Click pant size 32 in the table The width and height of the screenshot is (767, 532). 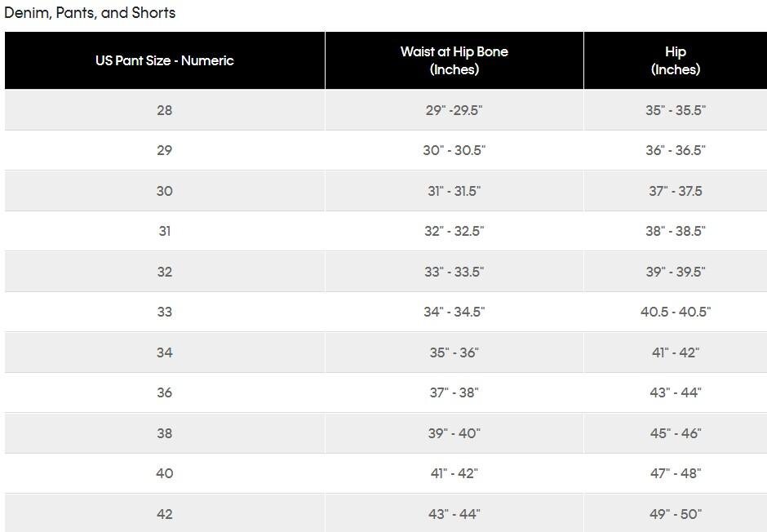[x=164, y=272]
